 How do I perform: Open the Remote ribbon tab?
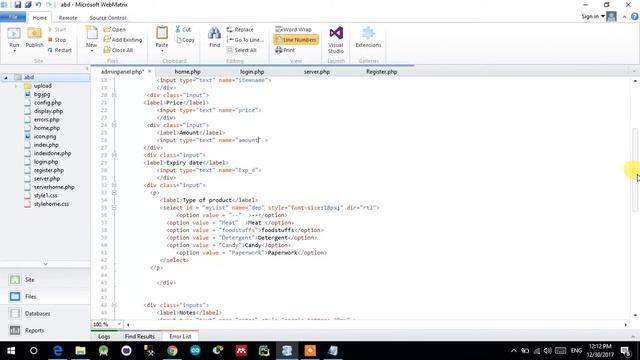[x=68, y=18]
